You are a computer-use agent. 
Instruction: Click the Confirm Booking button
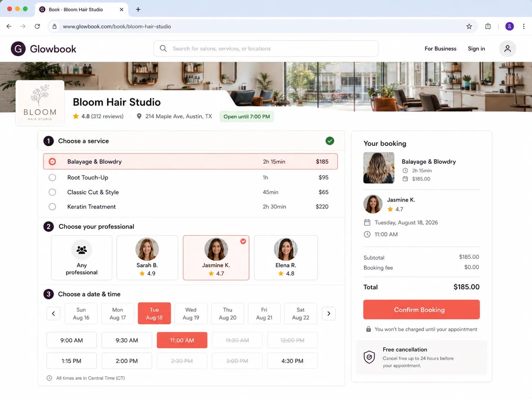tap(421, 309)
